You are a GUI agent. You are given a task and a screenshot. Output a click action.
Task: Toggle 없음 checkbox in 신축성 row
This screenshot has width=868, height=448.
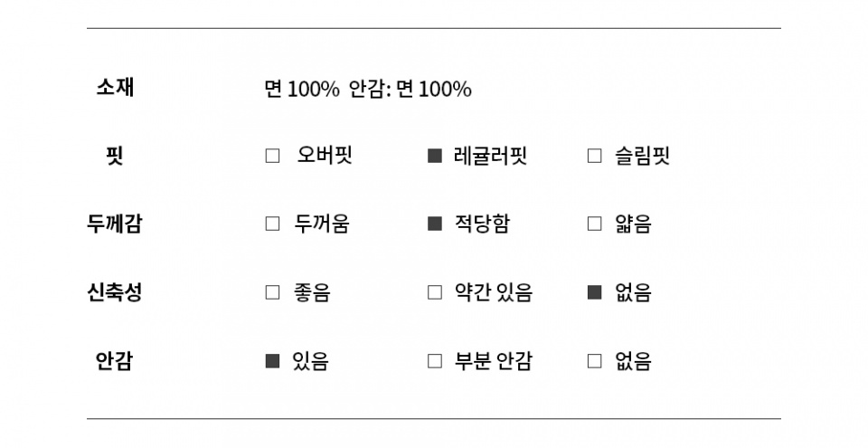click(x=594, y=292)
